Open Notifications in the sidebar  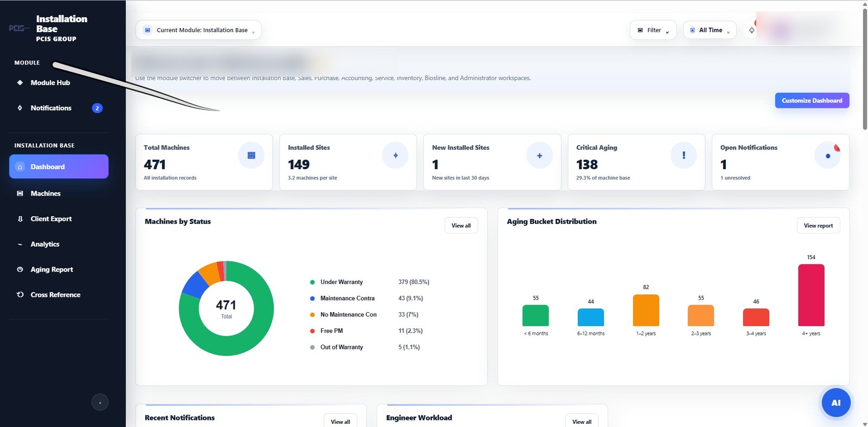click(x=59, y=108)
